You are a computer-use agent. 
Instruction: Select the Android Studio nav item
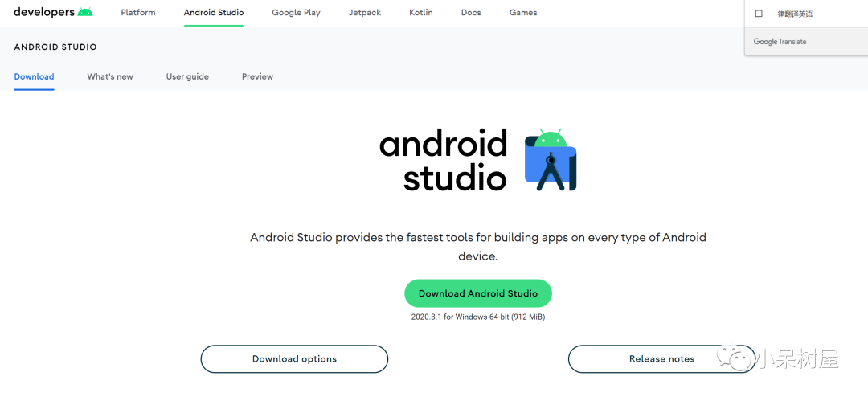click(x=214, y=12)
